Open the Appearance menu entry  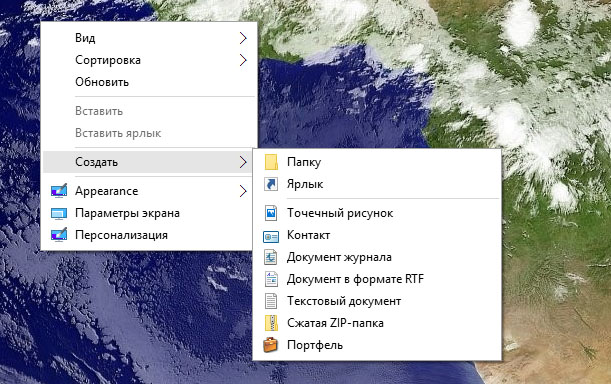149,191
